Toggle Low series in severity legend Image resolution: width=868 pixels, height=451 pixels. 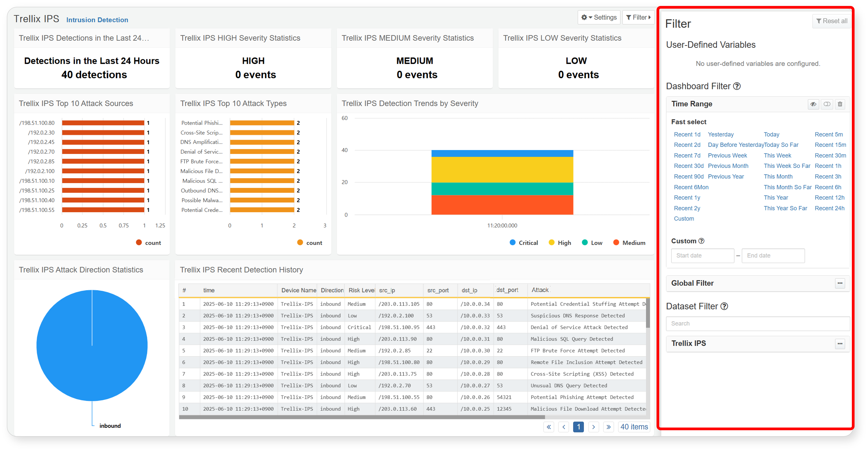[592, 243]
